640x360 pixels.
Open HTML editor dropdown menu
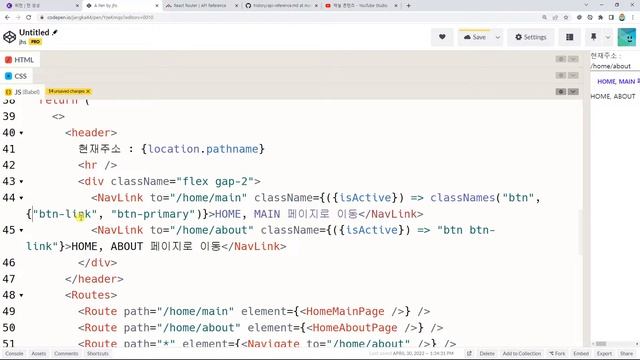(573, 59)
